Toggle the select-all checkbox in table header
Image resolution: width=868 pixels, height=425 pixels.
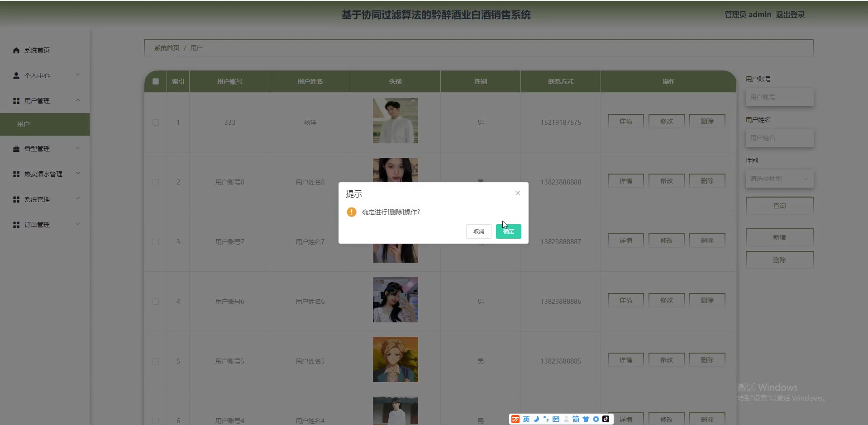tap(156, 81)
